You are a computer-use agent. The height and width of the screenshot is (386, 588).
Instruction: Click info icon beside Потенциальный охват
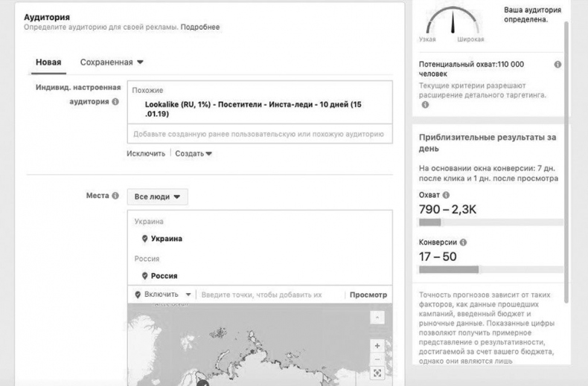click(x=557, y=65)
